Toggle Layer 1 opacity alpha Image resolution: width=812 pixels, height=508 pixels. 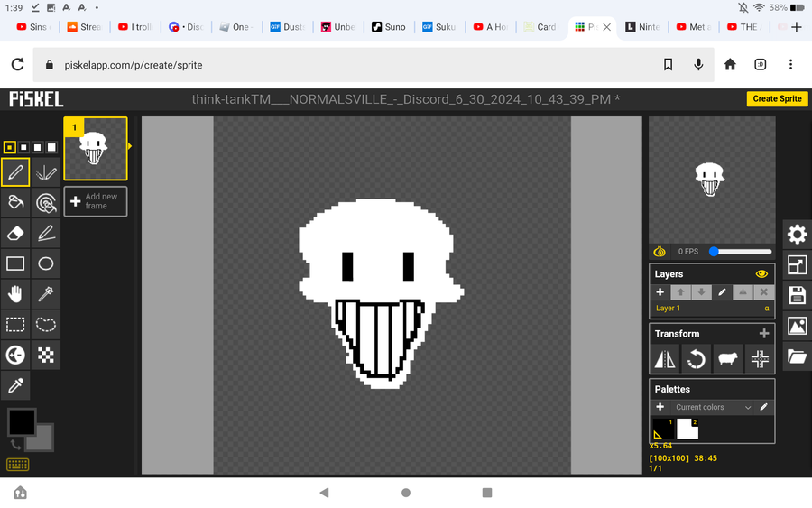coord(767,308)
